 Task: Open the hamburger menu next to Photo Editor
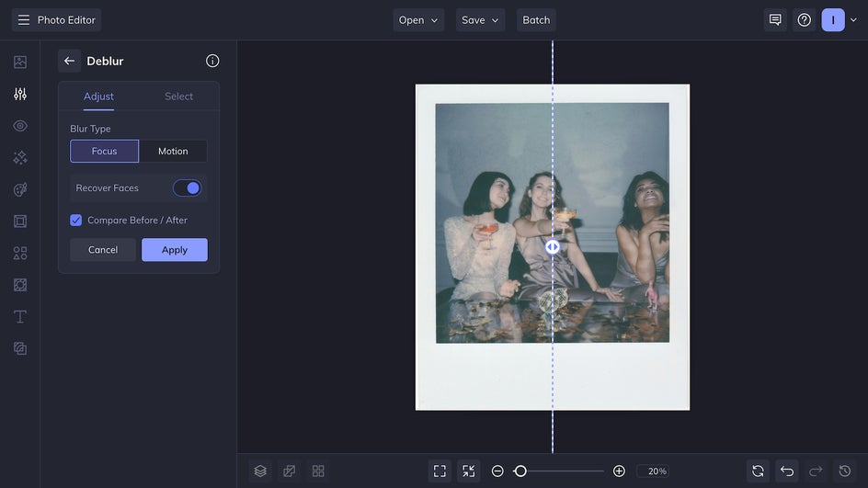tap(23, 20)
